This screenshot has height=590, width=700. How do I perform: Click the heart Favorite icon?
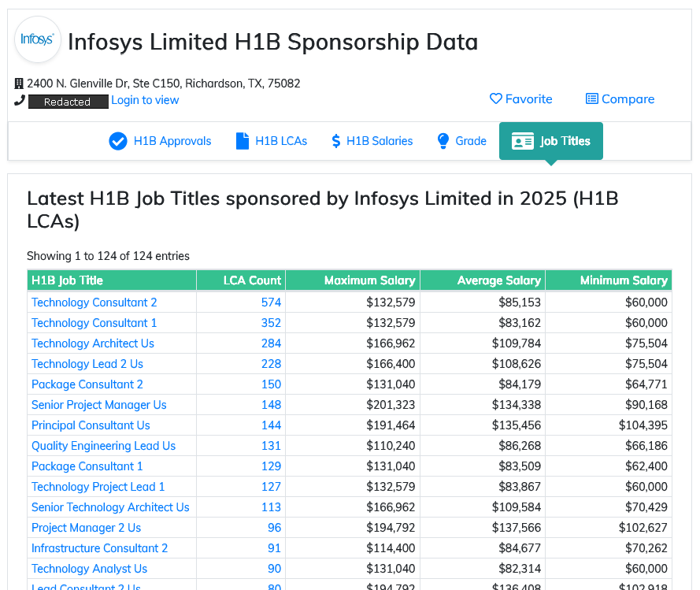tap(495, 99)
